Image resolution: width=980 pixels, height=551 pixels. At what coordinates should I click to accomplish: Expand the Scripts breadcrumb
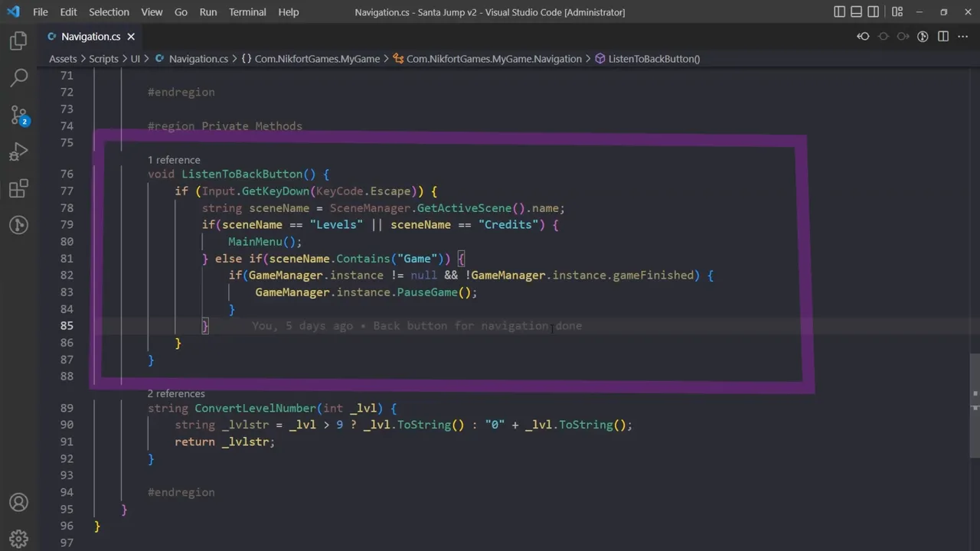103,59
